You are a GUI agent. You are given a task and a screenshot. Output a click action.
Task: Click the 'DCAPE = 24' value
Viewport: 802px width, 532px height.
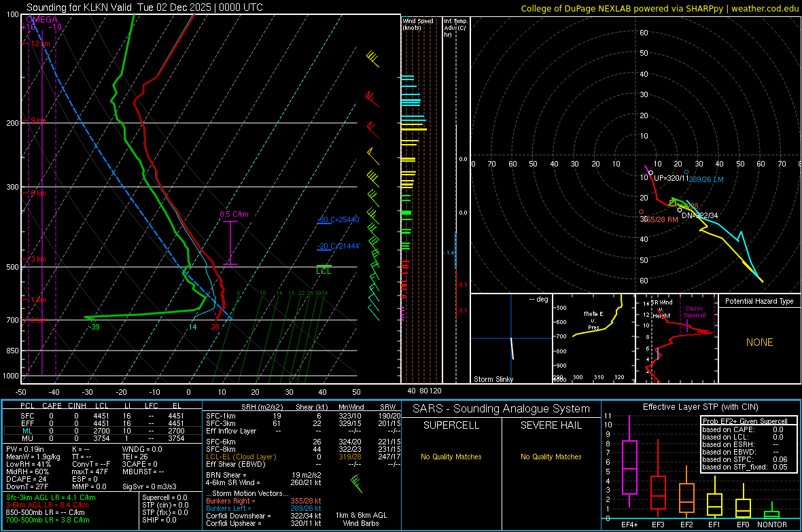[26, 479]
